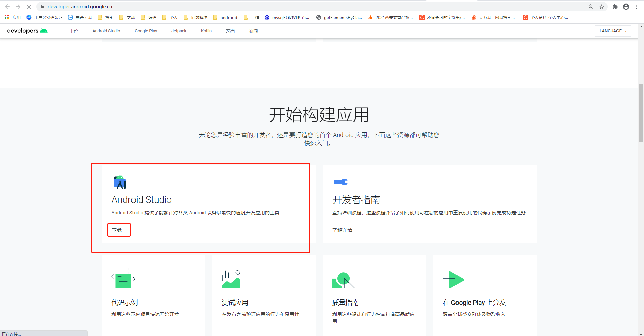Open the 大力盘 - 网盘搜索 bookmark
The image size is (644, 336).
(x=493, y=17)
